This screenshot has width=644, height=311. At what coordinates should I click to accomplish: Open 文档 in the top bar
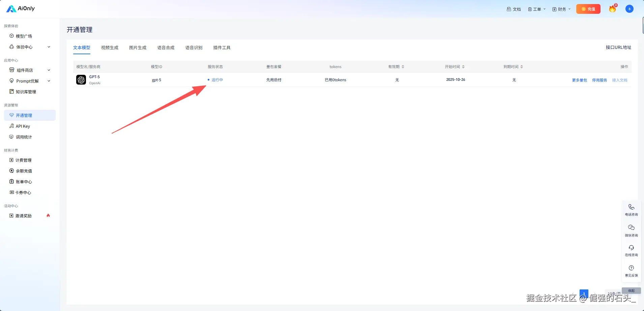click(x=514, y=9)
